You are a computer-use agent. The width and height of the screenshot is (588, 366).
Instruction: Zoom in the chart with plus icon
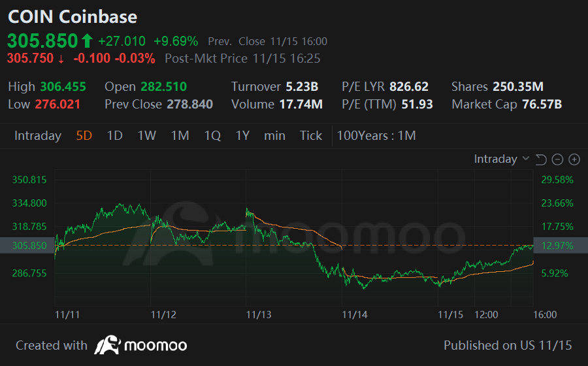click(x=574, y=159)
